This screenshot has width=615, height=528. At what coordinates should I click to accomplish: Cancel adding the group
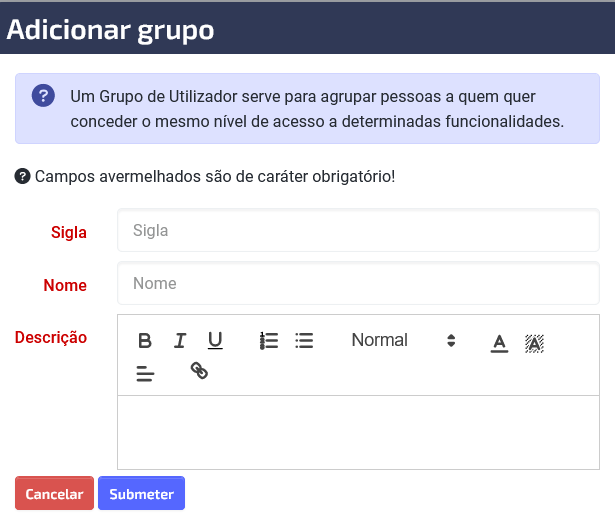(x=55, y=493)
